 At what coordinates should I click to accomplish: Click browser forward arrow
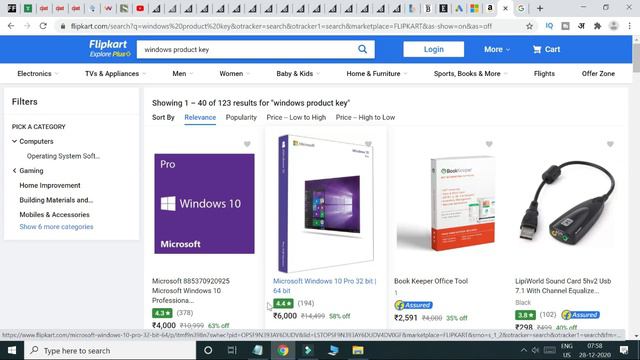coord(27,26)
